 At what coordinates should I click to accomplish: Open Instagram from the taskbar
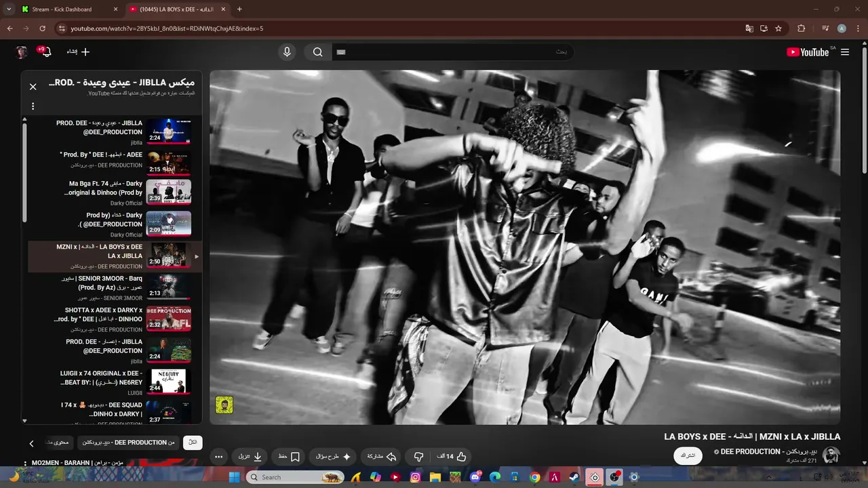tap(416, 477)
